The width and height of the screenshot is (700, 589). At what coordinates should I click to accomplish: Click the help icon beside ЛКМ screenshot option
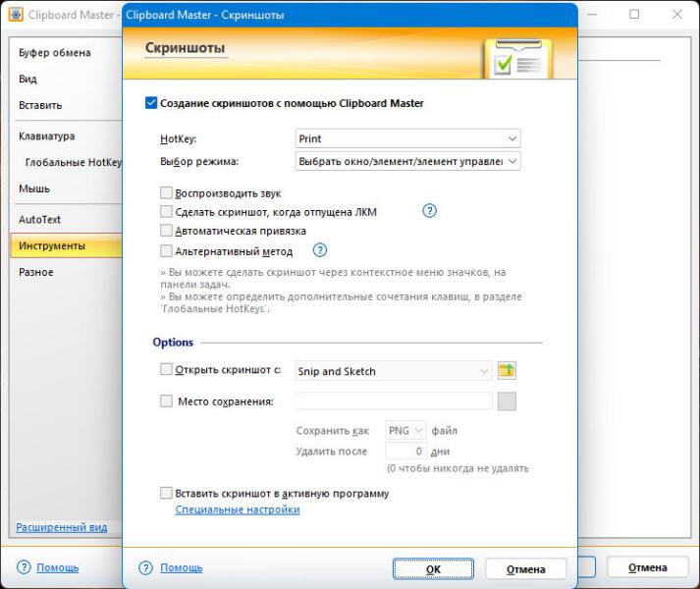pyautogui.click(x=429, y=211)
